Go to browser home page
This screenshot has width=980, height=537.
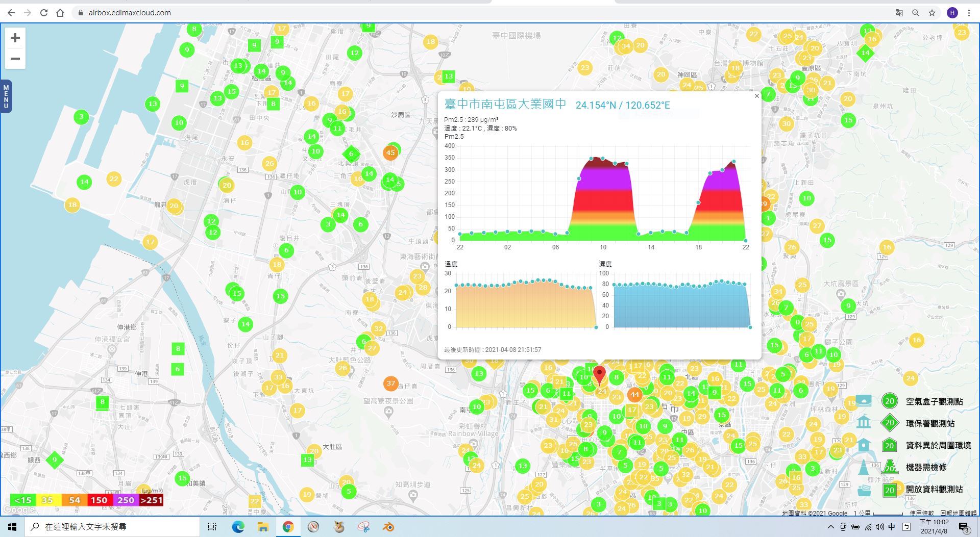60,13
